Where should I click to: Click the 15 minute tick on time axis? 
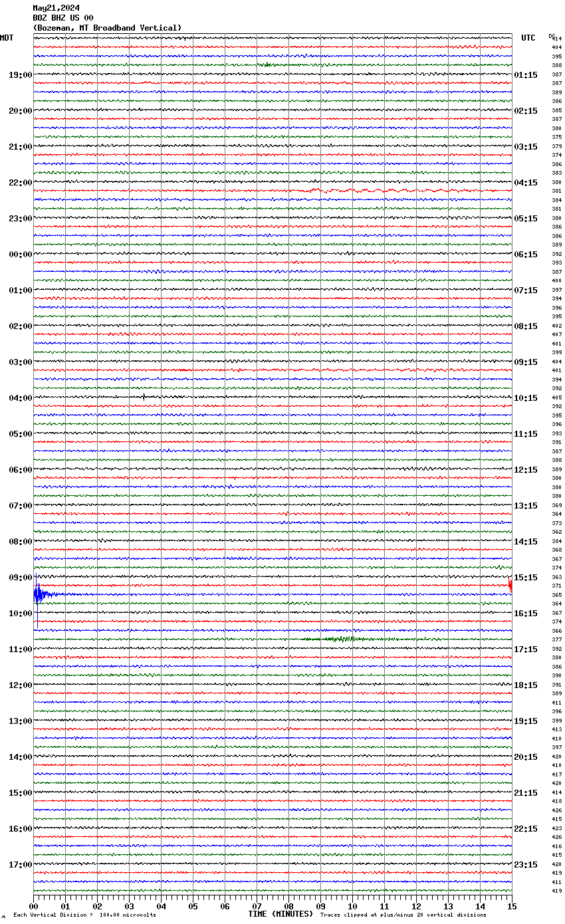(x=511, y=906)
